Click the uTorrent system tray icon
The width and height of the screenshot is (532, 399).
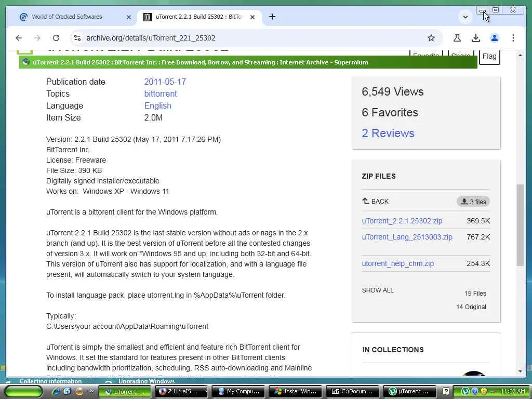(x=465, y=392)
